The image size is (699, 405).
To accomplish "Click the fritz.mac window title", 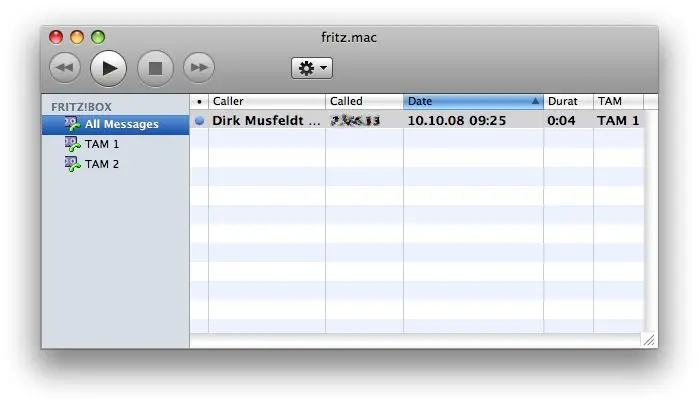I will (349, 37).
